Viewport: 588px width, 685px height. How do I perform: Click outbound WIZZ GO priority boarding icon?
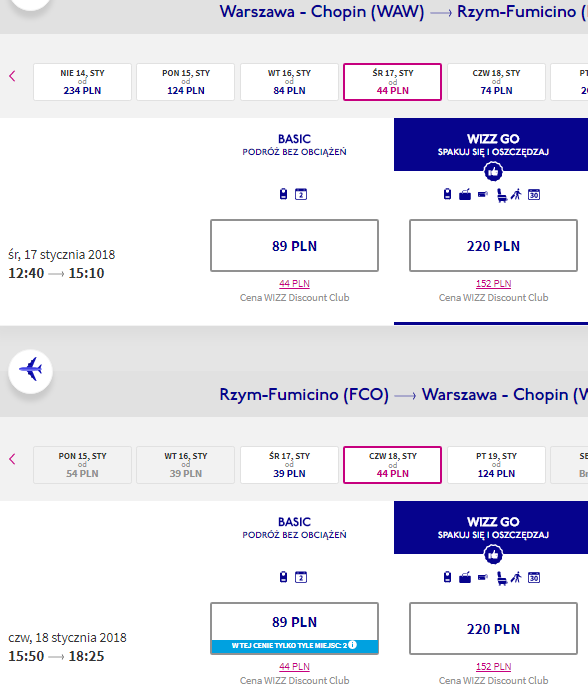pos(516,194)
